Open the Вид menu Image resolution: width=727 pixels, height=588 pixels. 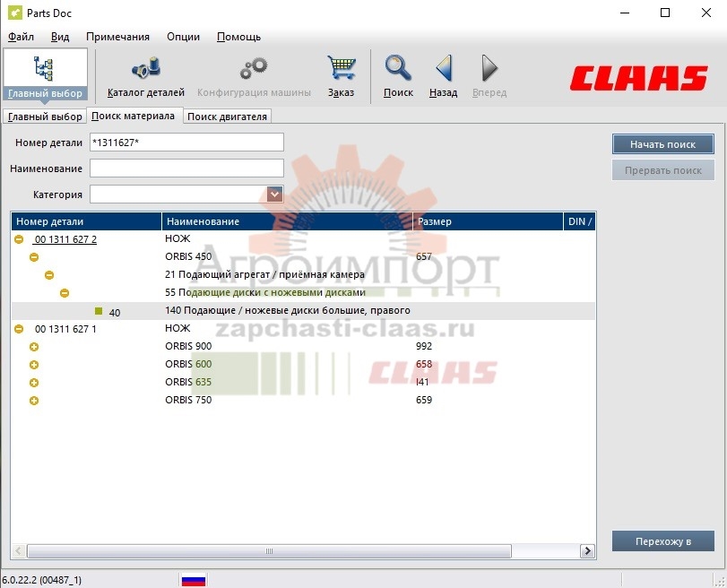[x=60, y=37]
